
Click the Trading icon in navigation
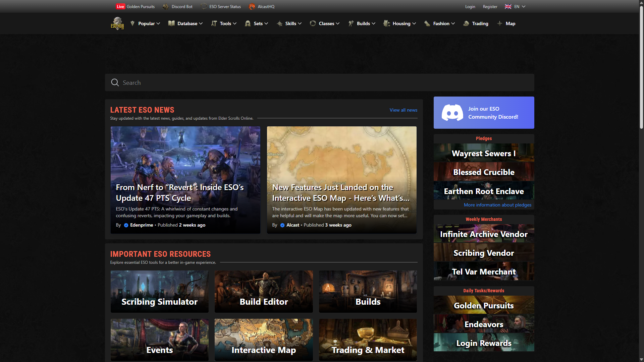click(x=466, y=23)
